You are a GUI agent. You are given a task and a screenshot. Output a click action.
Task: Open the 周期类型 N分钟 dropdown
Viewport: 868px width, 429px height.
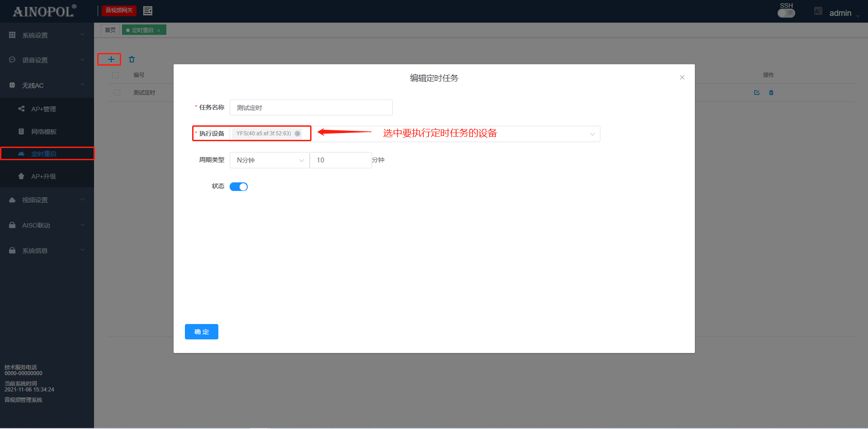pyautogui.click(x=269, y=160)
